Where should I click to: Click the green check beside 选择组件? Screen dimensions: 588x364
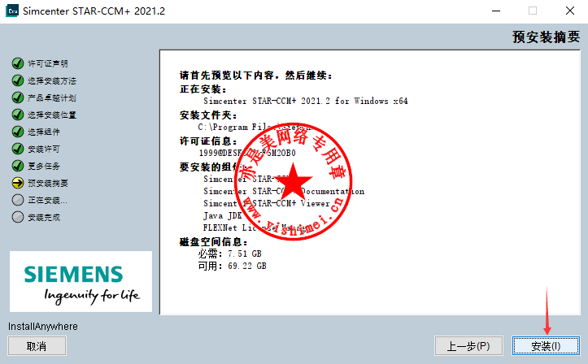click(x=18, y=132)
